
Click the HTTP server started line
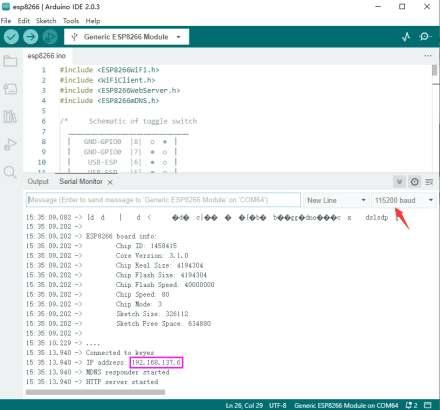(122, 382)
